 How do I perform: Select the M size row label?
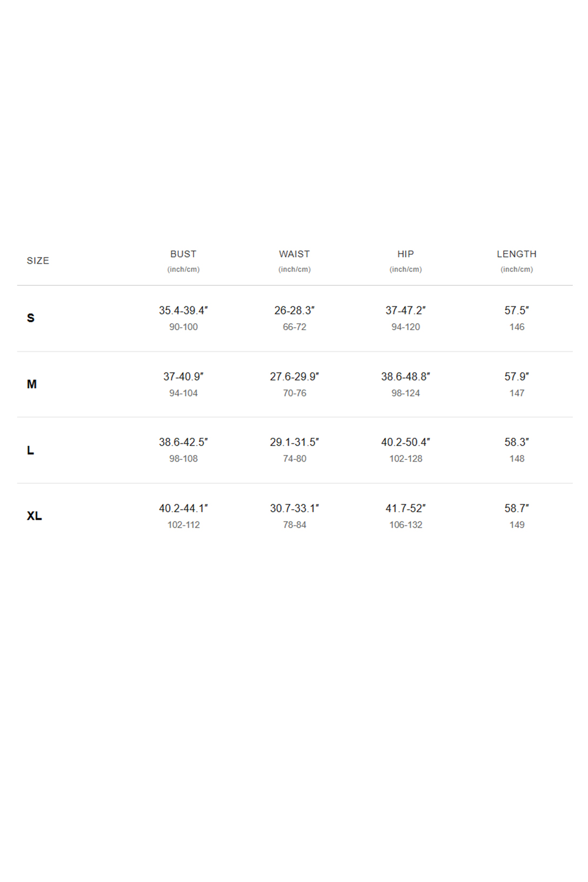[x=32, y=384]
